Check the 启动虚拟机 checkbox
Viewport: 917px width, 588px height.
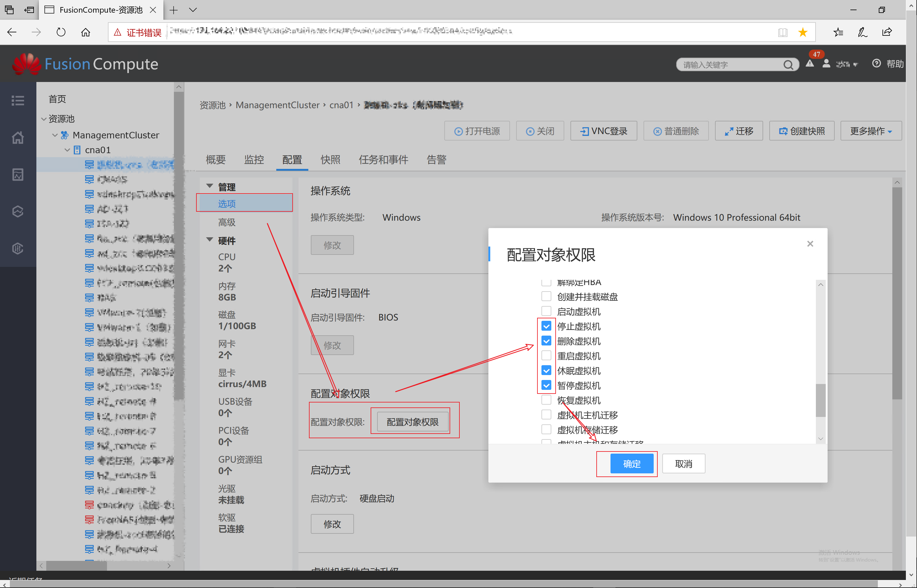[546, 311]
